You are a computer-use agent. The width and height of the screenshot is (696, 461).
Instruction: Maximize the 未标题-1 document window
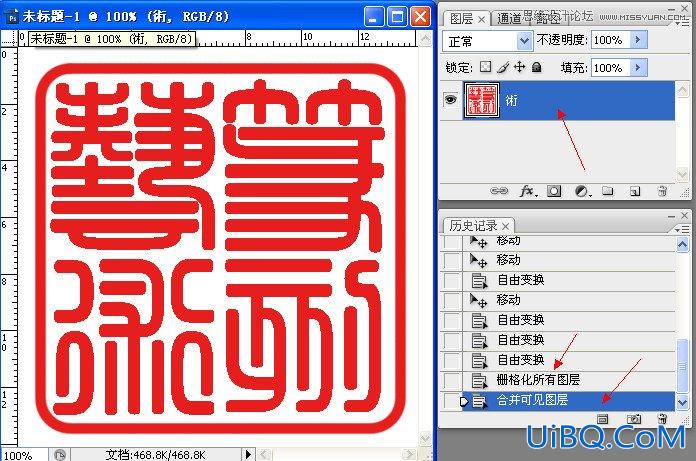tap(397, 17)
